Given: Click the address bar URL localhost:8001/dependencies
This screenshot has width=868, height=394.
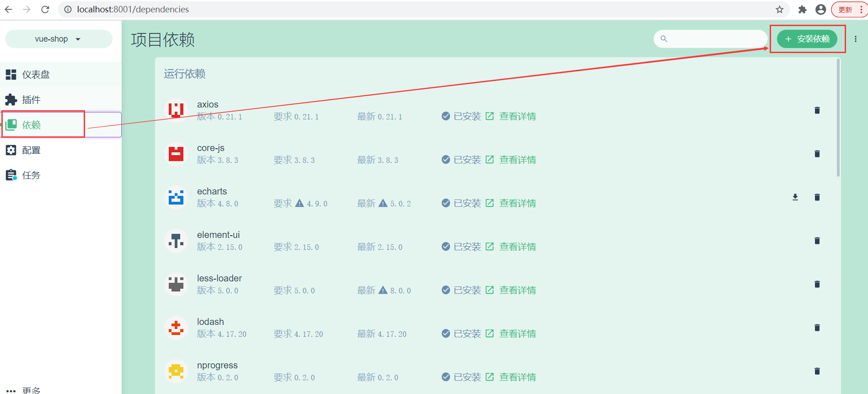Looking at the screenshot, I should coord(133,9).
